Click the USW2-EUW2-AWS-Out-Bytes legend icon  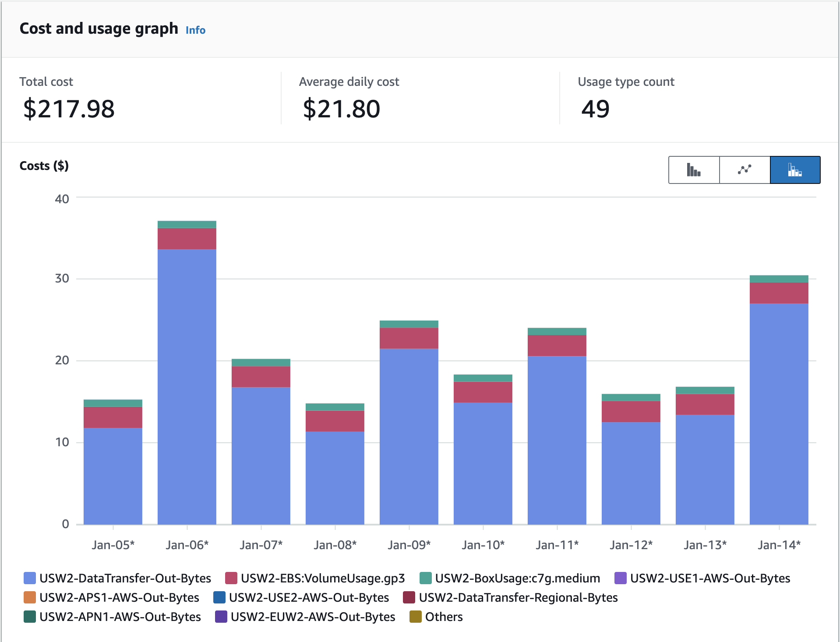coord(220,617)
